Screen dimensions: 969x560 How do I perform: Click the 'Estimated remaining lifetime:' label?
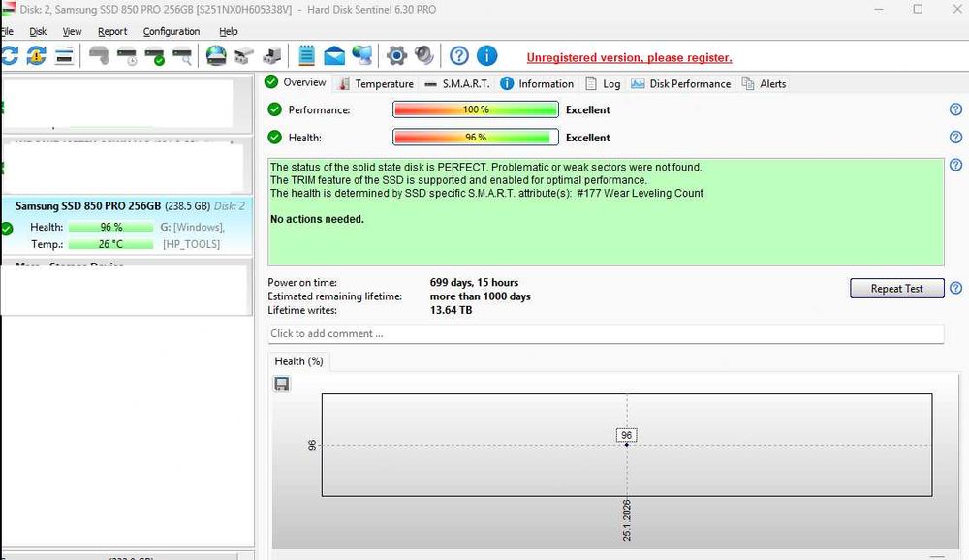tap(334, 296)
